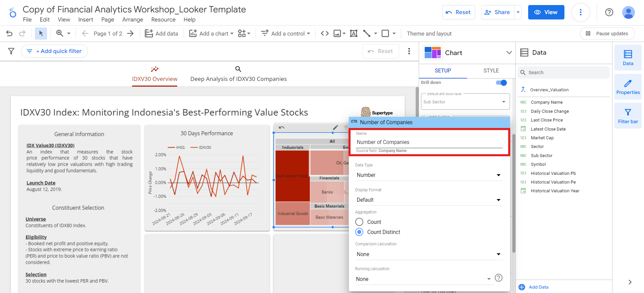Image resolution: width=644 pixels, height=293 pixels.
Task: Open the Properties side panel
Action: click(628, 87)
